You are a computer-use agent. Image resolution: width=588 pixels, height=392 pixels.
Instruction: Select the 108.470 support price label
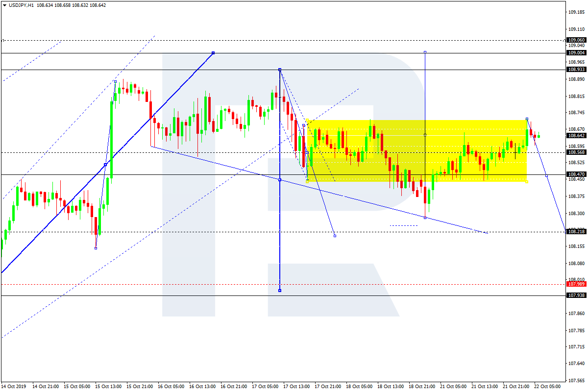[576, 174]
